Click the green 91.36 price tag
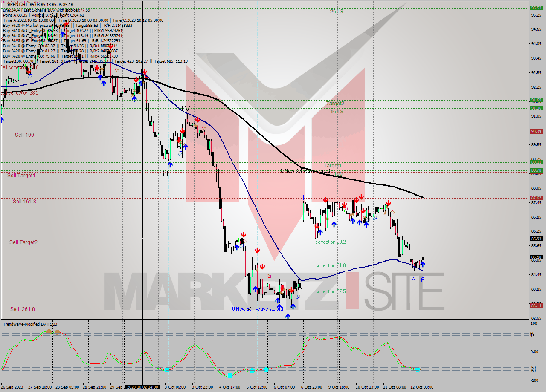546x392 pixels. (x=536, y=108)
